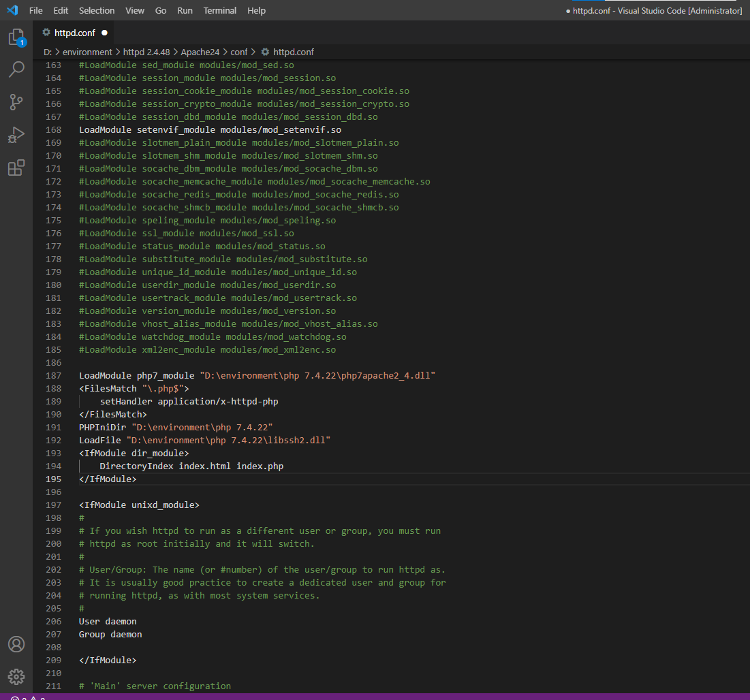Image resolution: width=750 pixels, height=700 pixels.
Task: Open the Terminal menu
Action: [219, 10]
